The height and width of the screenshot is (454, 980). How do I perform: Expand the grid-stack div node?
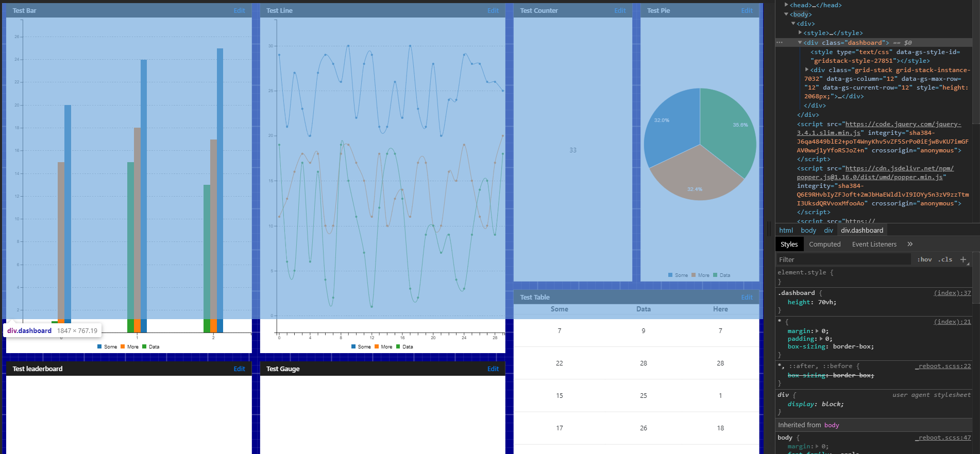point(807,69)
